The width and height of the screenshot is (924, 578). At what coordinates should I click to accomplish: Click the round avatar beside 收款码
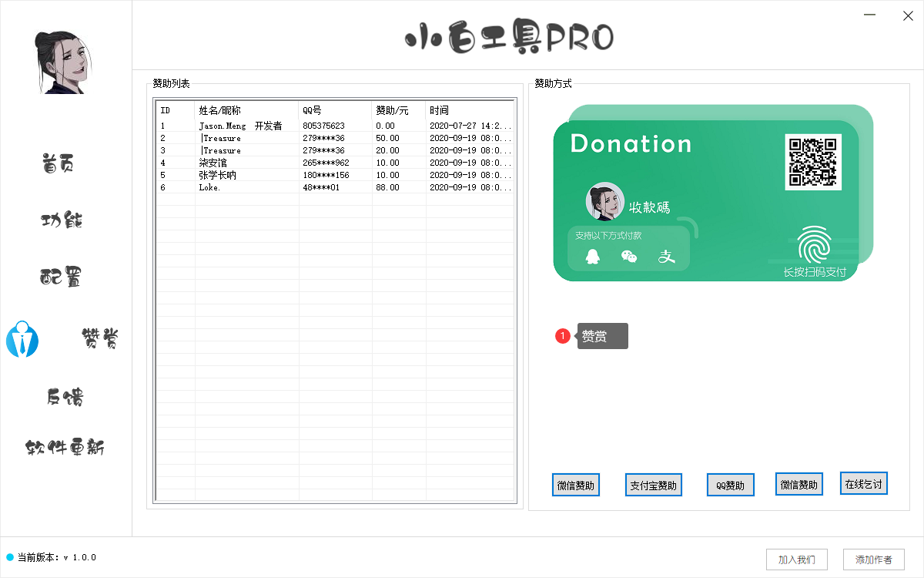click(x=604, y=201)
